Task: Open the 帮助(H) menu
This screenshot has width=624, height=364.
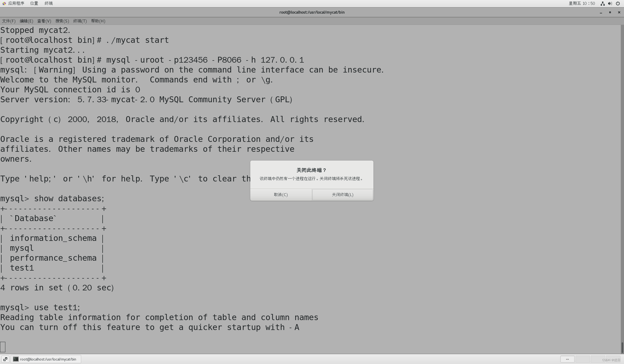Action: [x=98, y=21]
